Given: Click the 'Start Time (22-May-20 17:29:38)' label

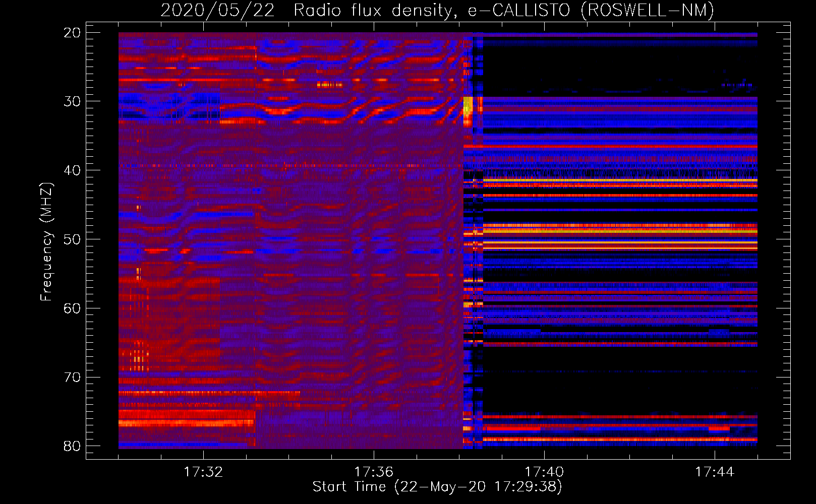Looking at the screenshot, I should (437, 487).
